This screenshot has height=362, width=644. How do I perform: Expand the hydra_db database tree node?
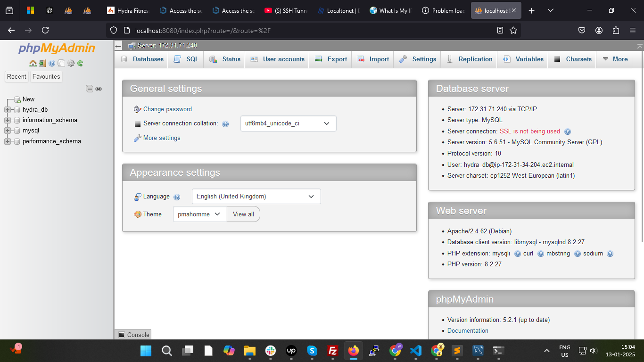coord(7,110)
